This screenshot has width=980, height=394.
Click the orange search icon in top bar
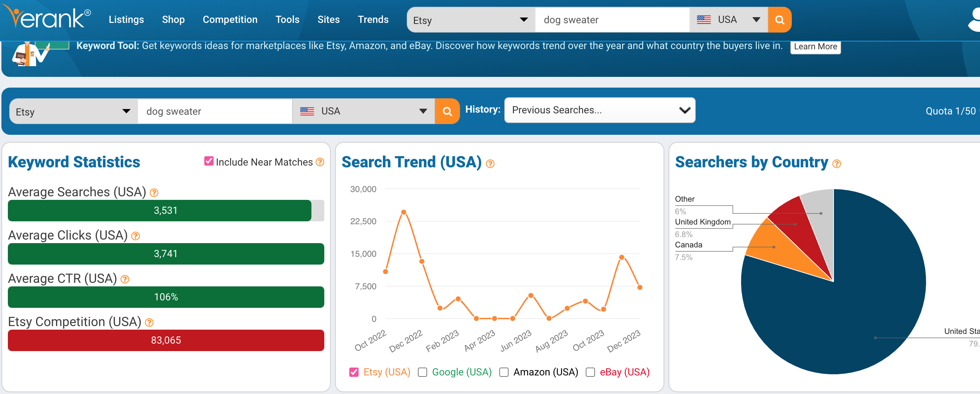(780, 20)
